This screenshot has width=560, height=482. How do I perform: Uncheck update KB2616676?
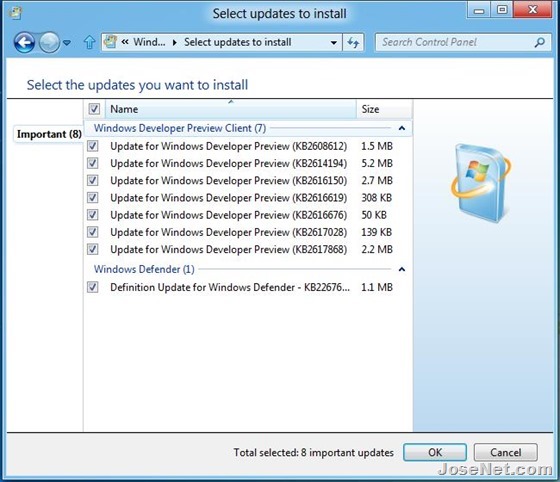tap(92, 215)
